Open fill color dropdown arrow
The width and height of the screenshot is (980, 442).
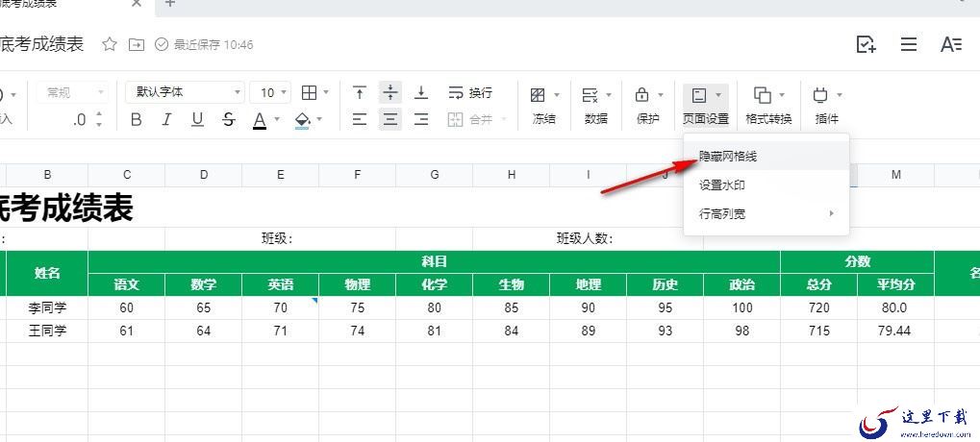(319, 119)
